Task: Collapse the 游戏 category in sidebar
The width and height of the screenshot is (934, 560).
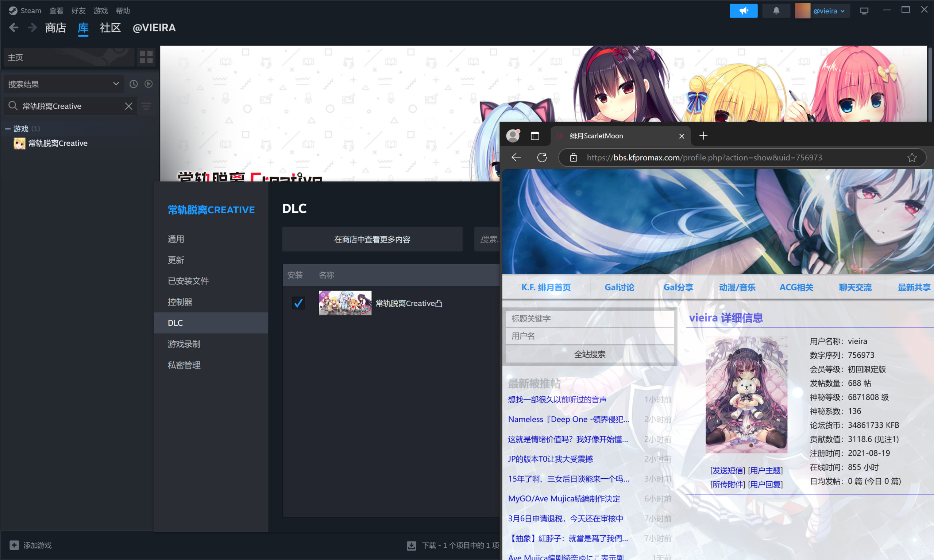Action: (x=8, y=129)
